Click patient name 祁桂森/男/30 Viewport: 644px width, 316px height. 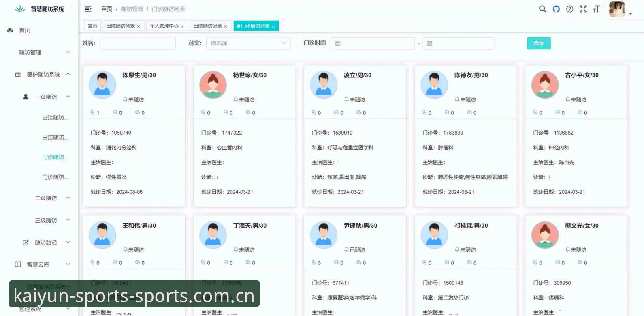pos(471,226)
